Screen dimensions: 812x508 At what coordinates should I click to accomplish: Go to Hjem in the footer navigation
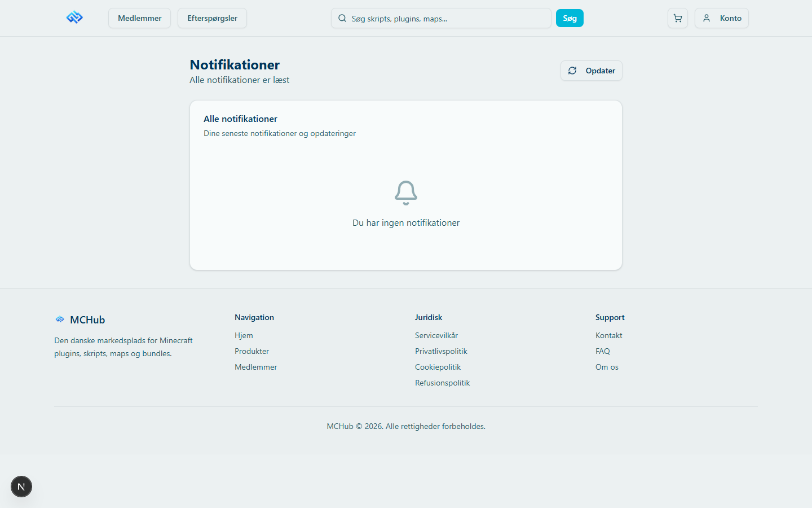coord(244,335)
